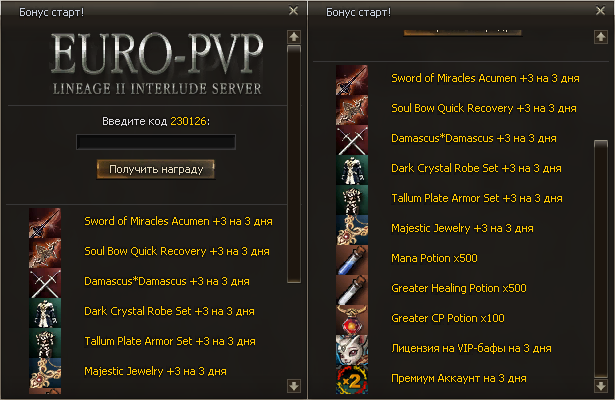Select the right window's Majestic Jewelry necklace icon
Screen dimensions: 615x400
pos(352,230)
